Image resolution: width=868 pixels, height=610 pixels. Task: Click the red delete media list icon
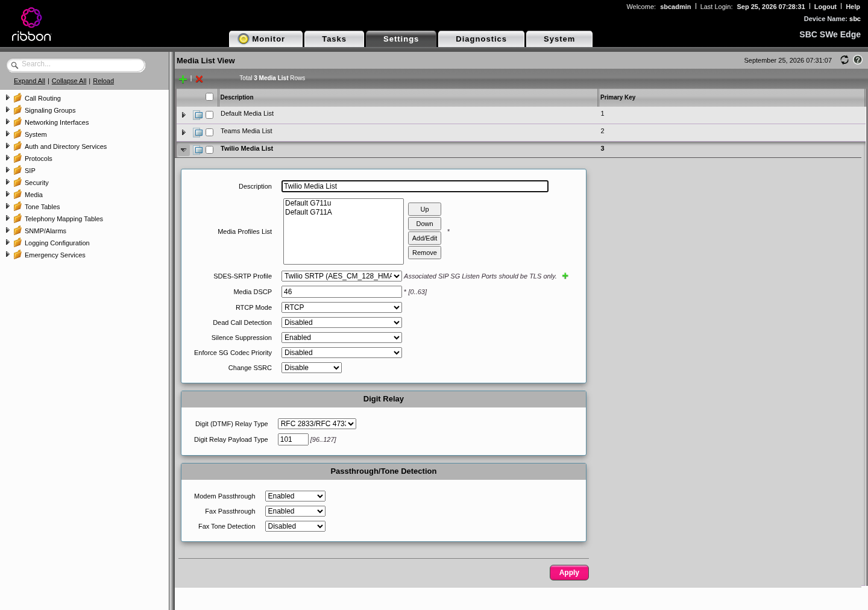pyautogui.click(x=200, y=79)
